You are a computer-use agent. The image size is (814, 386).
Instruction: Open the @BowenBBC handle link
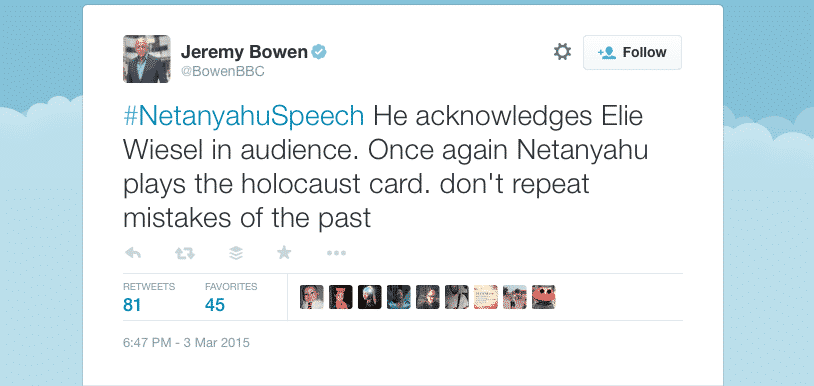click(222, 72)
